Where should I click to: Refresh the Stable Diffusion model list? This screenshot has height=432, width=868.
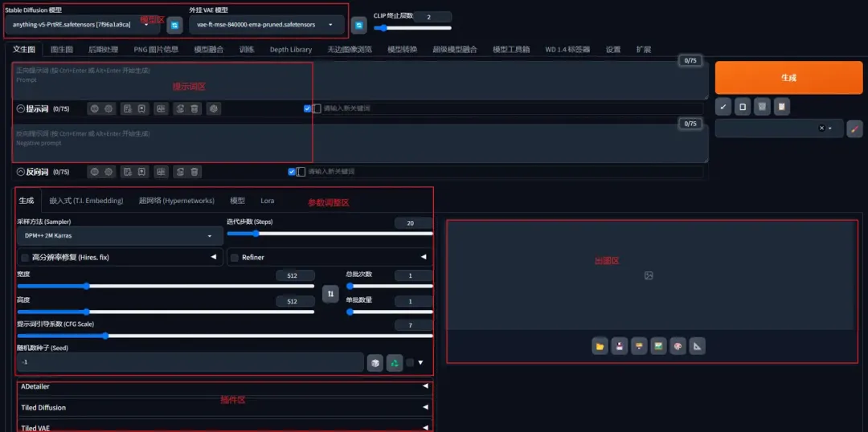(x=174, y=26)
